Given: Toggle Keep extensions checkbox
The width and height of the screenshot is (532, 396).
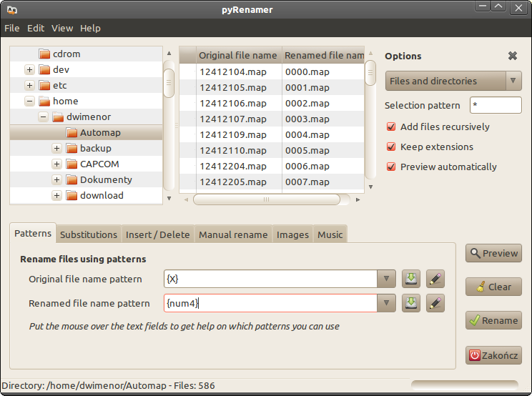Looking at the screenshot, I should coord(391,147).
